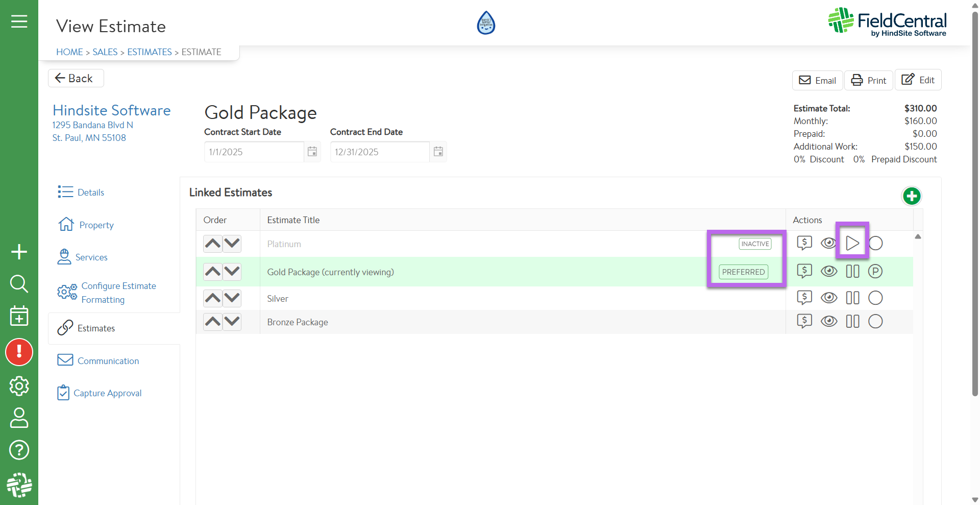Open the Capture Approval section
980x505 pixels.
(107, 393)
